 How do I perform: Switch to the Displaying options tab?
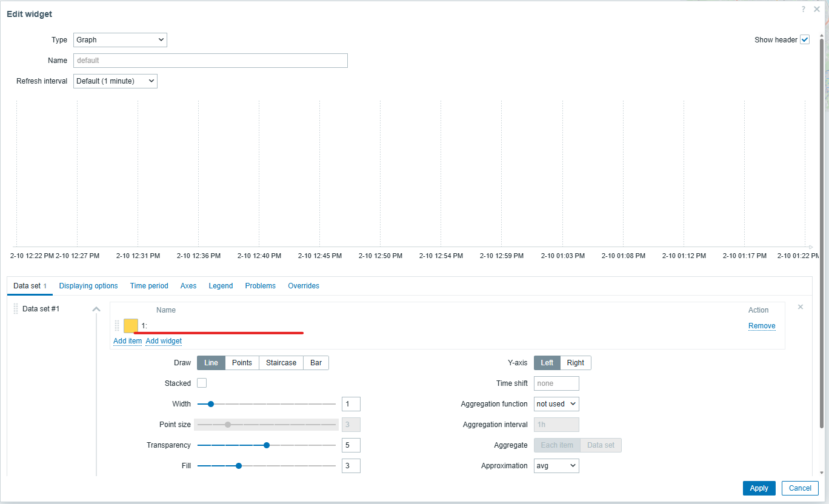pyautogui.click(x=88, y=286)
